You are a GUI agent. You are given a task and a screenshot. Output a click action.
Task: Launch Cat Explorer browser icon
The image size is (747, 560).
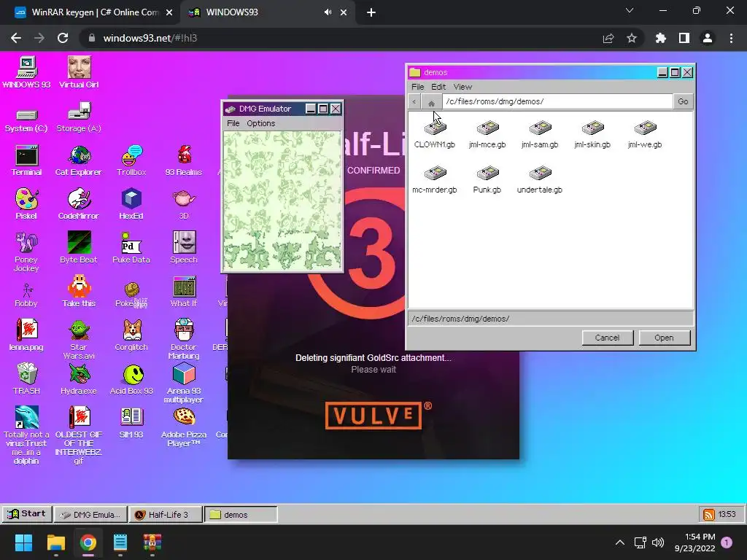(x=79, y=160)
